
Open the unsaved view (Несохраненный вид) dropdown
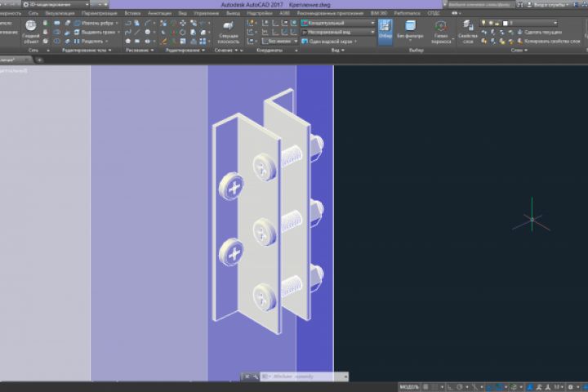[338, 33]
